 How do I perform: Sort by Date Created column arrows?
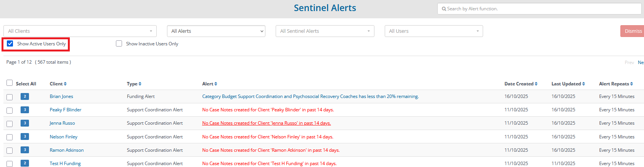pyautogui.click(x=536, y=84)
